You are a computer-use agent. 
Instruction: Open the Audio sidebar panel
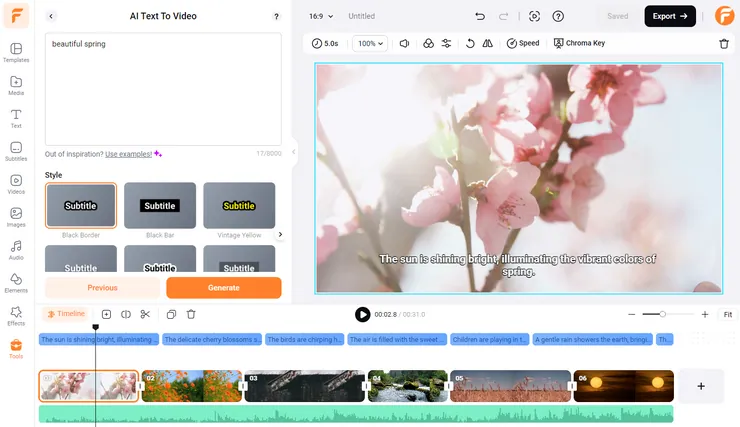coord(16,250)
